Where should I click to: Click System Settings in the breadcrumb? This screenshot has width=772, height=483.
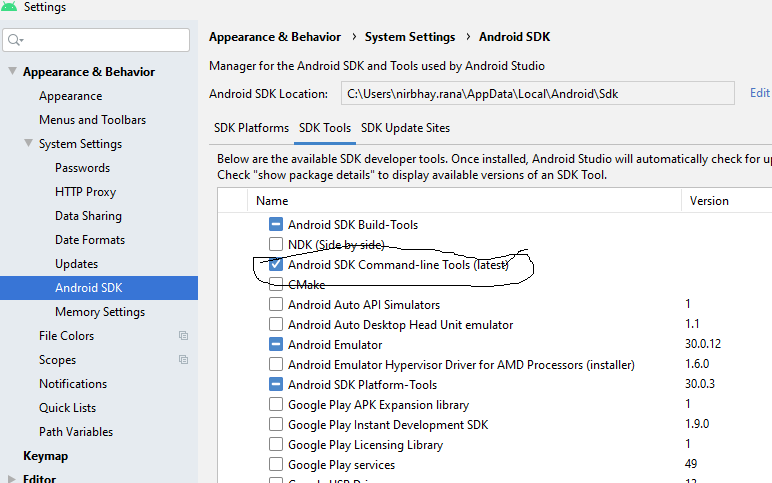click(410, 37)
